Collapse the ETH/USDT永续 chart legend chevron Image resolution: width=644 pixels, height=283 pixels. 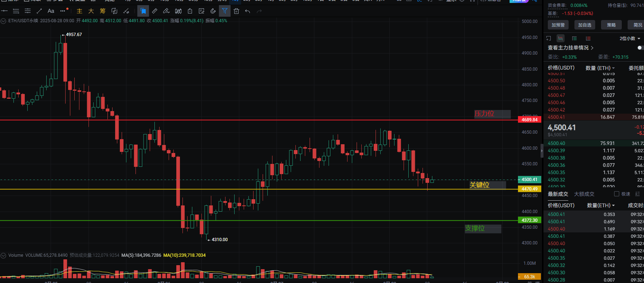coord(3,21)
